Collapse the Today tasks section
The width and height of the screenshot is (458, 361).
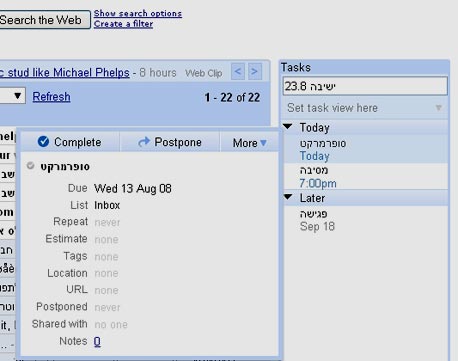pyautogui.click(x=288, y=127)
